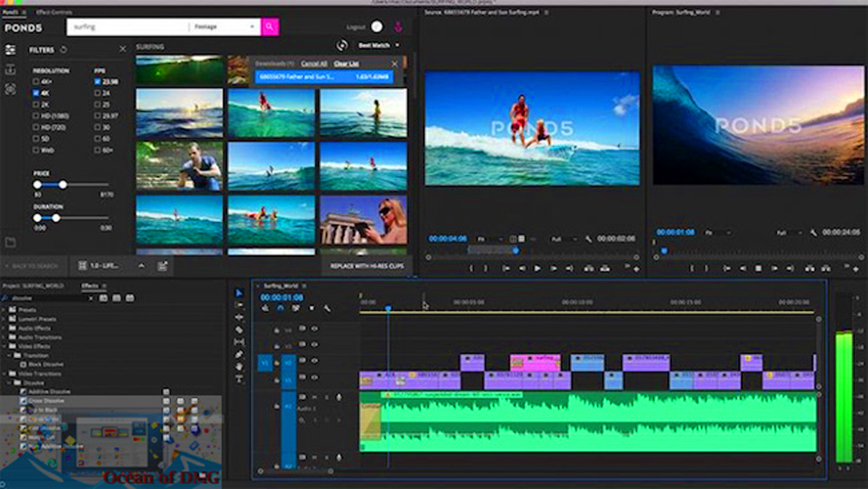Stop playback in the Program monitor
The image size is (868, 489).
pyautogui.click(x=759, y=268)
